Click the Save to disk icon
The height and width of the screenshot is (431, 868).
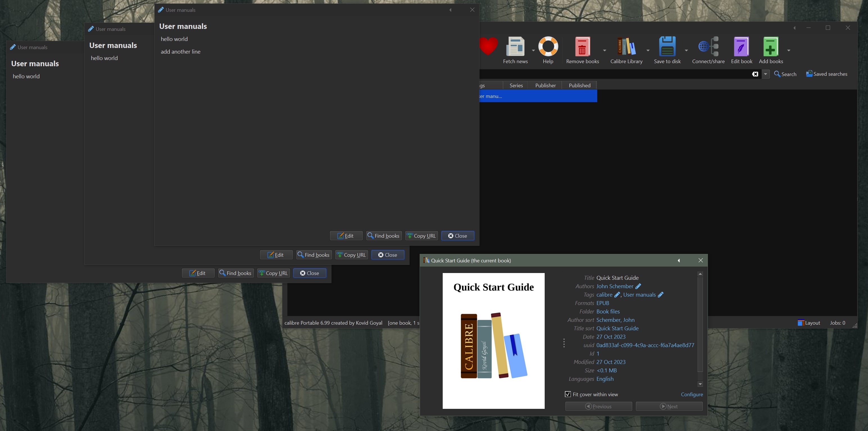[667, 47]
